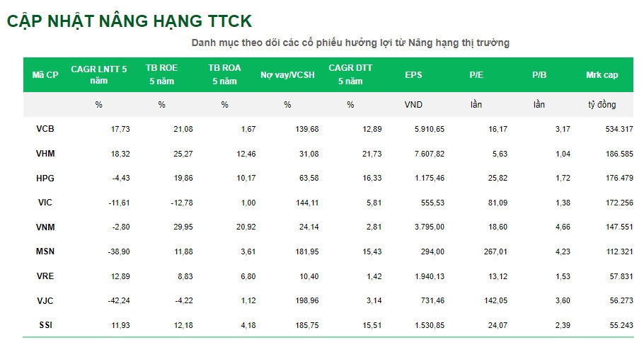Click the Nợ vay/VCSH column header
This screenshot has height=345, width=644.
(287, 75)
